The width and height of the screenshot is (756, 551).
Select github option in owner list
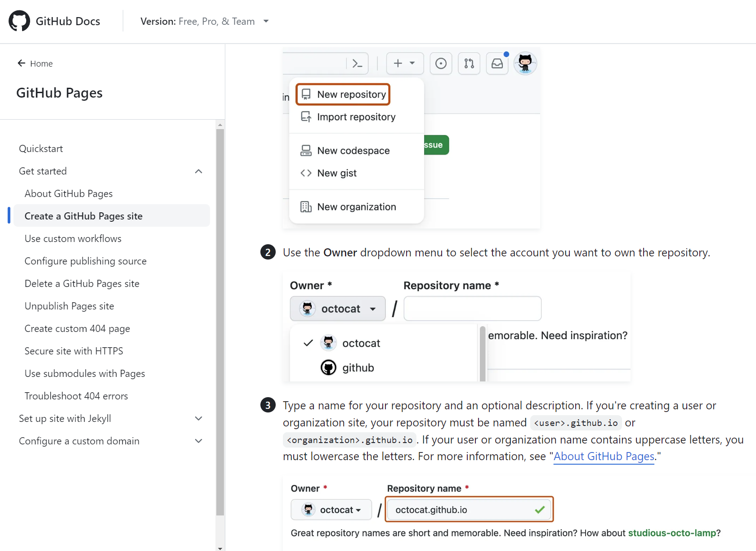click(x=347, y=367)
